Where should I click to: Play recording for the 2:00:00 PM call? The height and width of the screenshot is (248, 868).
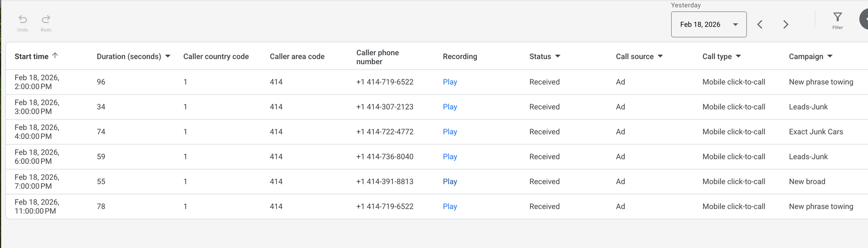pyautogui.click(x=450, y=82)
